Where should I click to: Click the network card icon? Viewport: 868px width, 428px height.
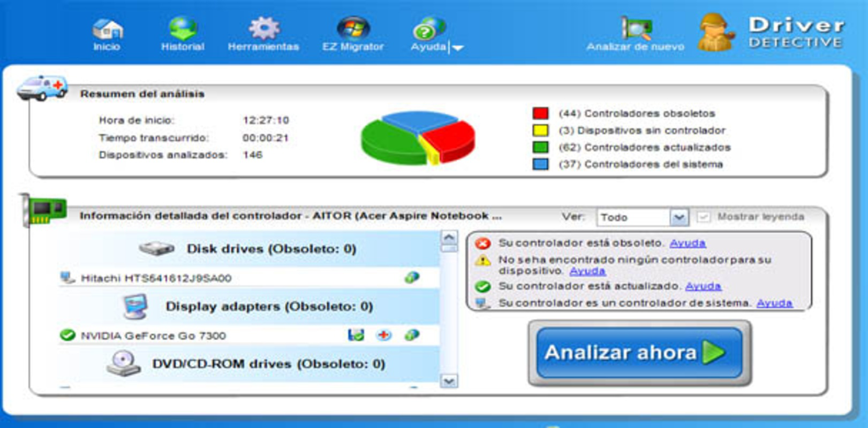pos(44,210)
